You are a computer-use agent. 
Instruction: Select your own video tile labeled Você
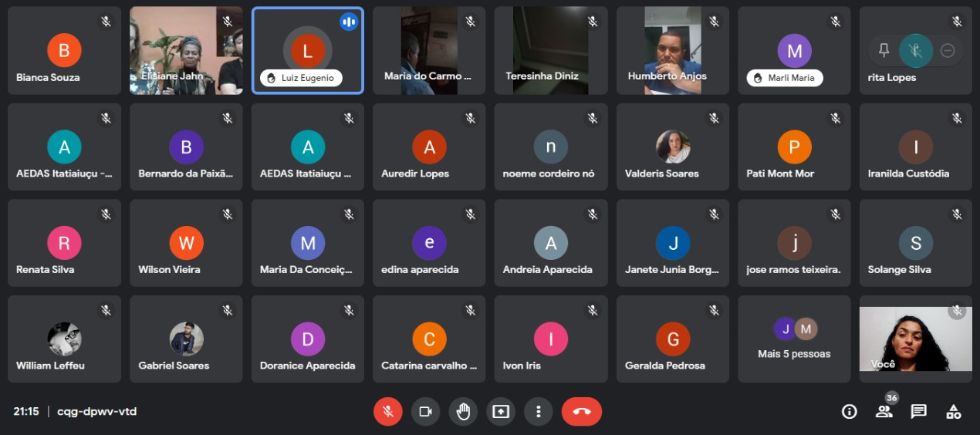click(916, 339)
